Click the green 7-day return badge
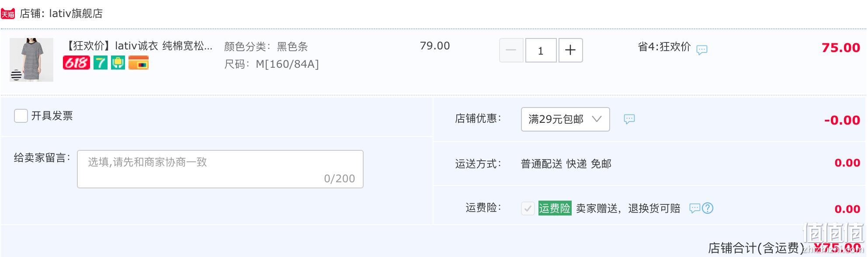 pos(101,63)
